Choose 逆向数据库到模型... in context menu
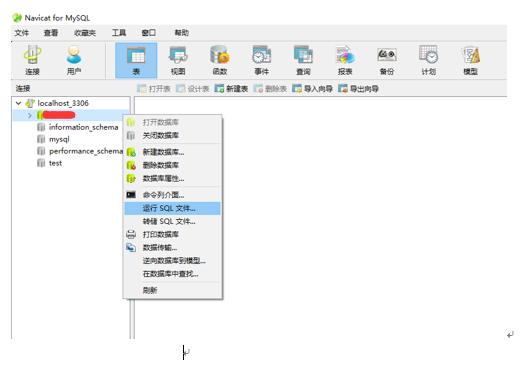The image size is (525, 367). (x=172, y=261)
